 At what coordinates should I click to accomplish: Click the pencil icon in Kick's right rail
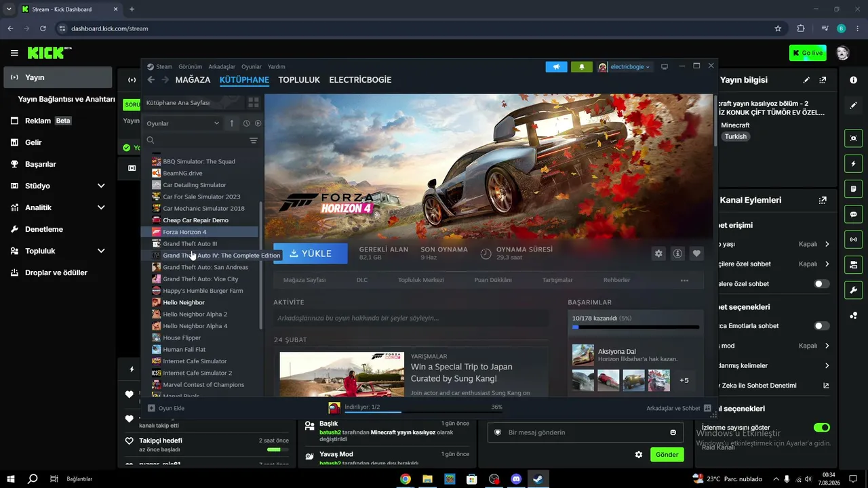[853, 106]
